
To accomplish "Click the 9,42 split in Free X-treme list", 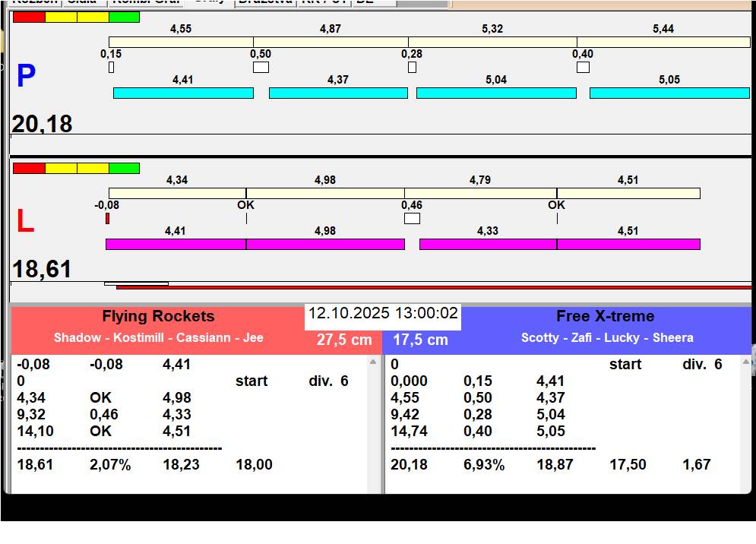I will point(405,415).
